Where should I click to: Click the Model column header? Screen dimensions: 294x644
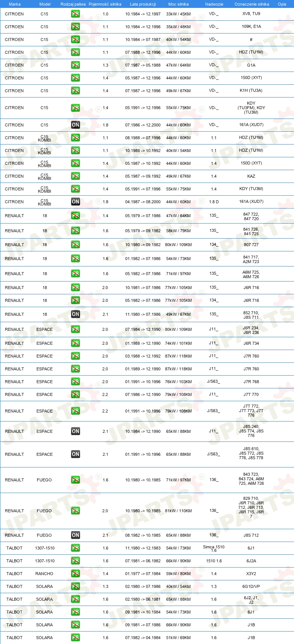(45, 4)
